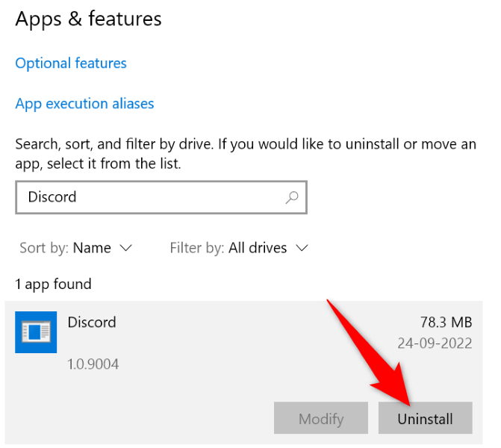Click the greyed-out Modify button
Image resolution: width=501 pixels, height=448 pixels.
(321, 419)
